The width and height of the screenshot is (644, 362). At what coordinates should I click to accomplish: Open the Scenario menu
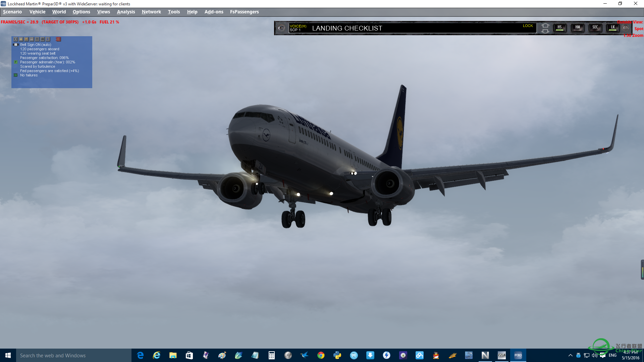[12, 11]
